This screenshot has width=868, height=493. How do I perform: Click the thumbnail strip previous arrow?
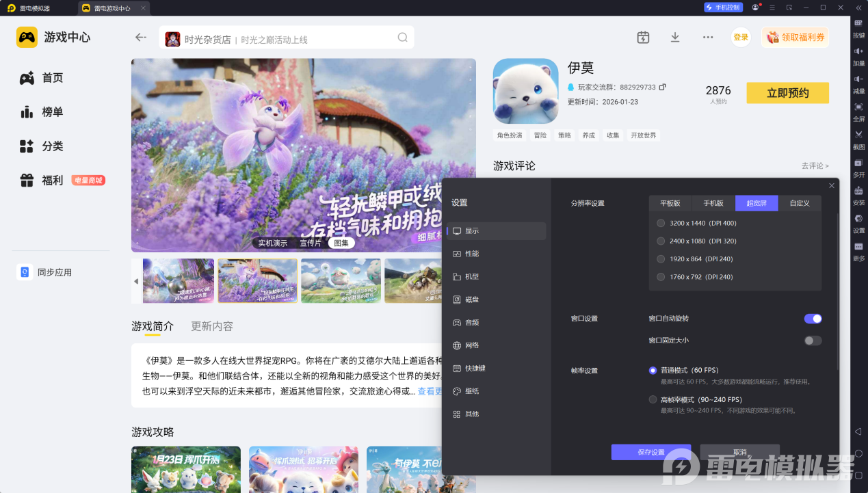(x=136, y=281)
